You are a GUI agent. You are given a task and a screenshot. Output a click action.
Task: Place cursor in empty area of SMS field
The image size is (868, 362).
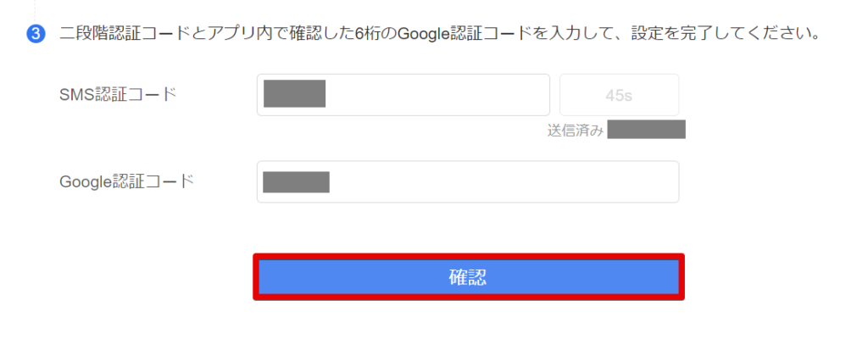(437, 95)
